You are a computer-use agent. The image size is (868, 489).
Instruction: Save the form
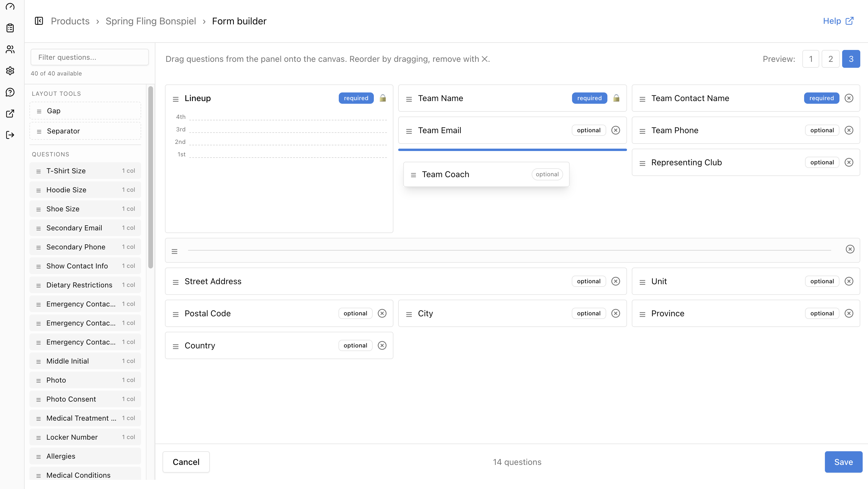click(x=843, y=462)
